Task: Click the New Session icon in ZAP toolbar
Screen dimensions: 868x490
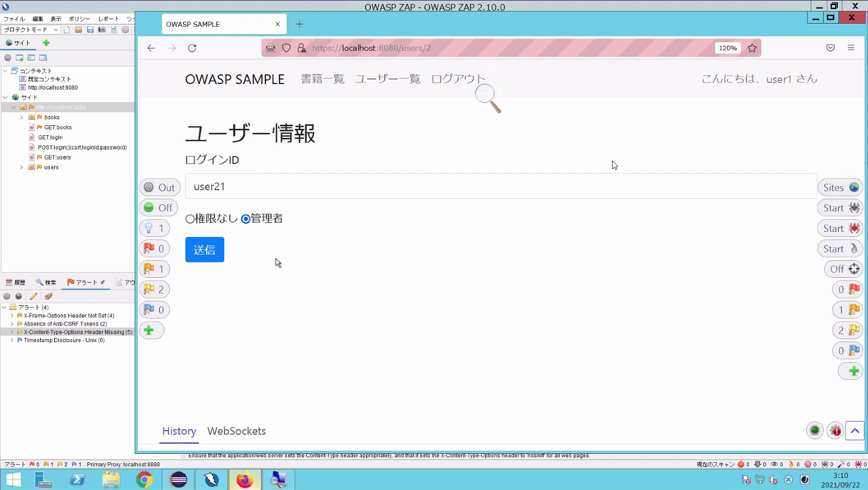Action: pos(66,30)
